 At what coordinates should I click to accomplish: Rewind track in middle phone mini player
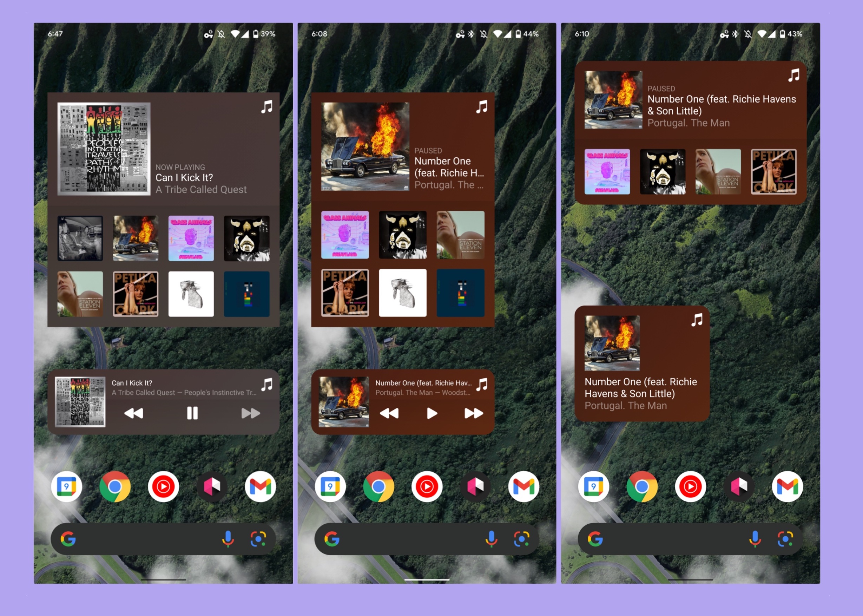tap(389, 413)
